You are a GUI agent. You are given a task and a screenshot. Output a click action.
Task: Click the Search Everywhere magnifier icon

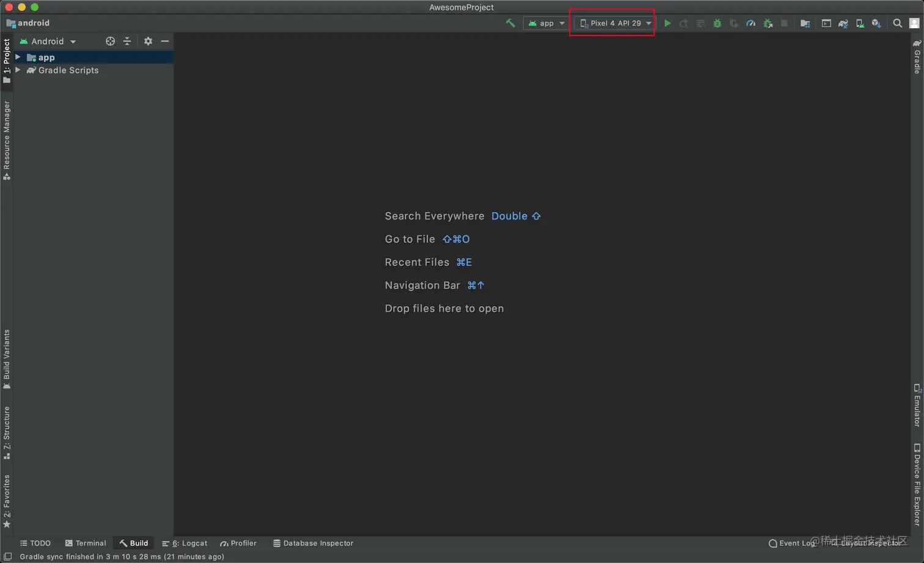[897, 23]
